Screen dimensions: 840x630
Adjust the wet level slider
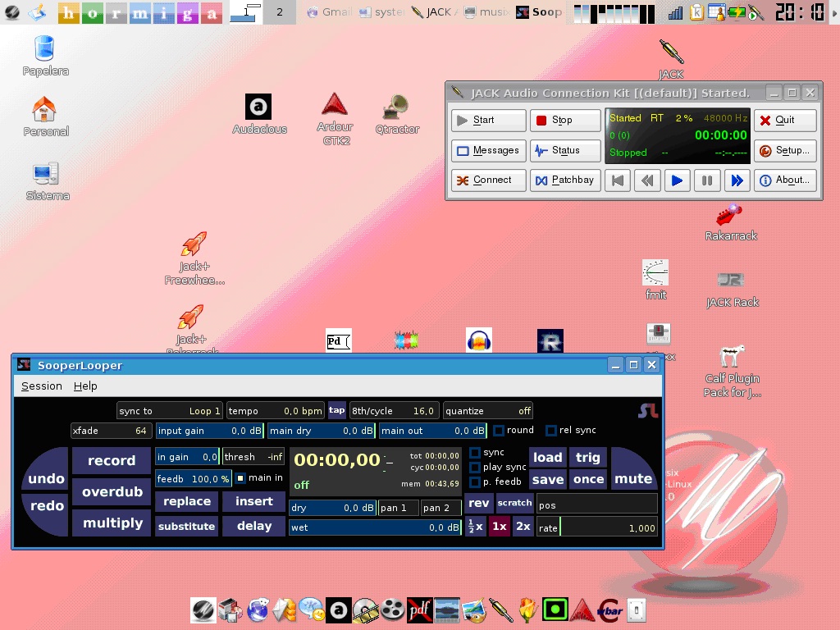pos(375,527)
